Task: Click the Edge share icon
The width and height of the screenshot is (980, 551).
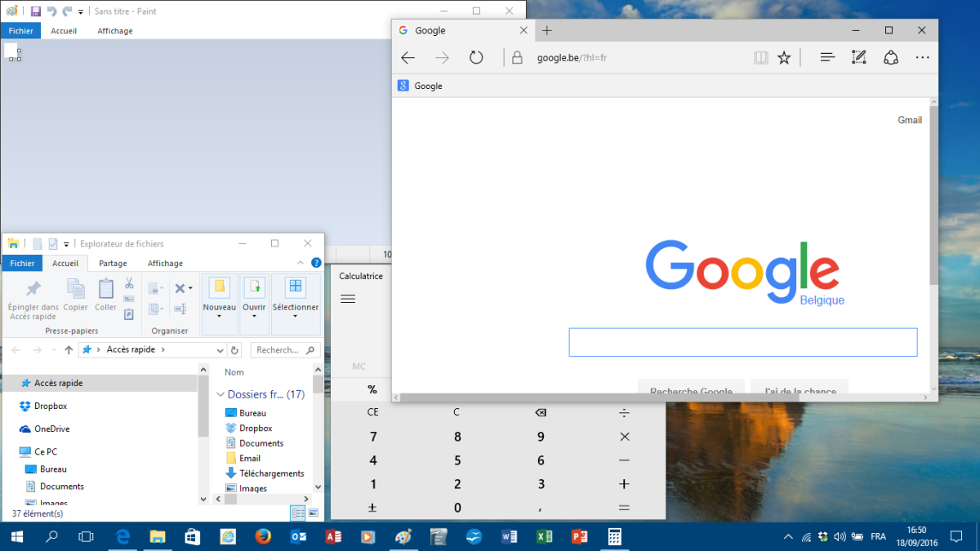Action: 891,58
